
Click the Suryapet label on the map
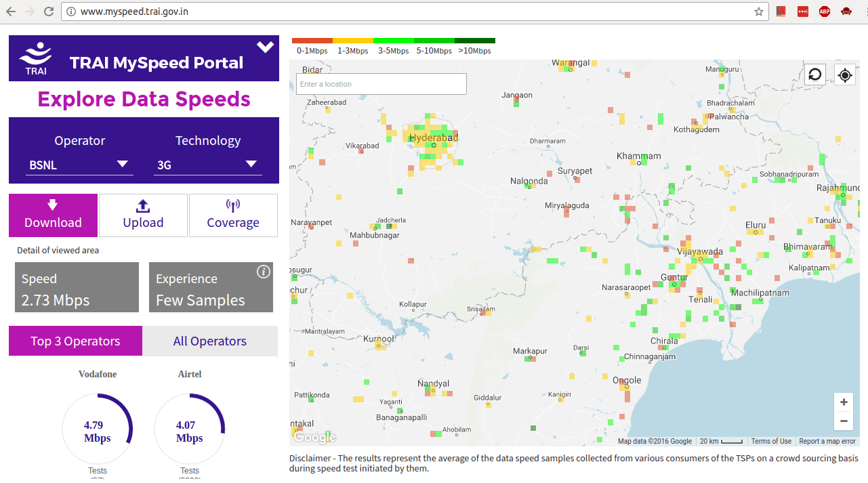point(575,171)
